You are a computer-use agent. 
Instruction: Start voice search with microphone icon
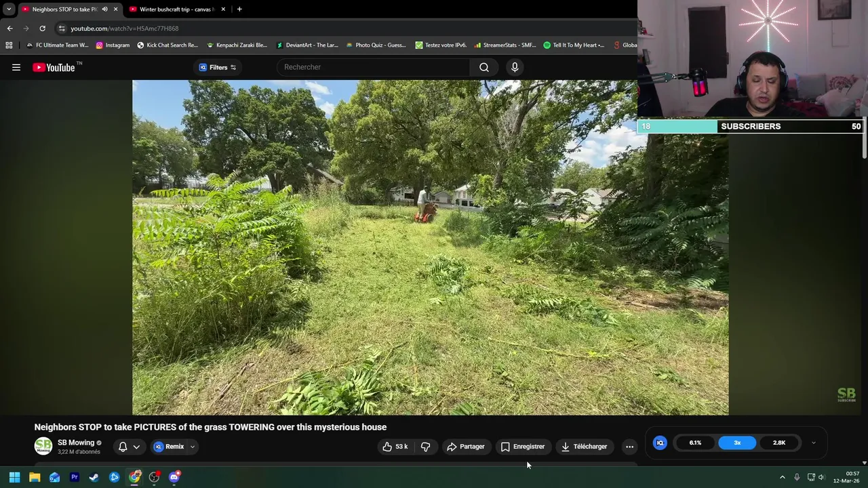(515, 67)
